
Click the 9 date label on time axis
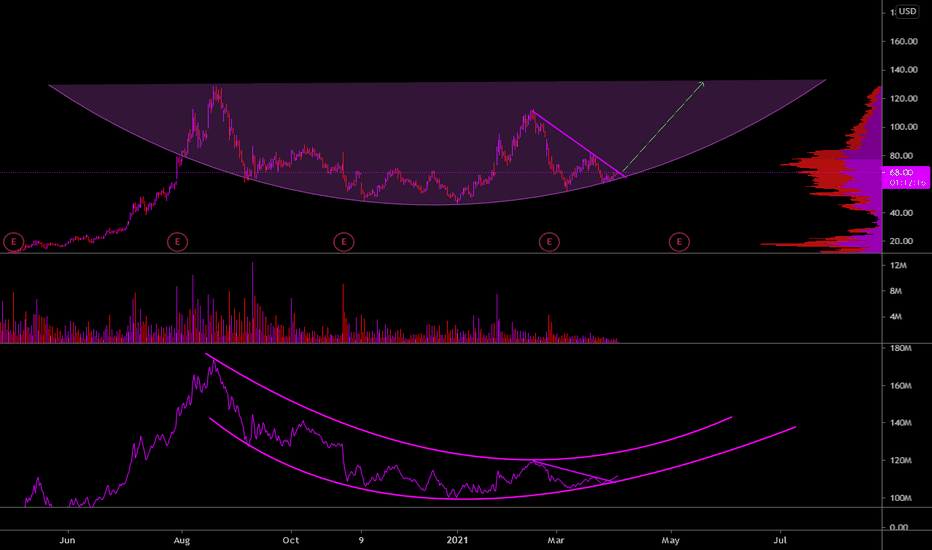pyautogui.click(x=361, y=540)
